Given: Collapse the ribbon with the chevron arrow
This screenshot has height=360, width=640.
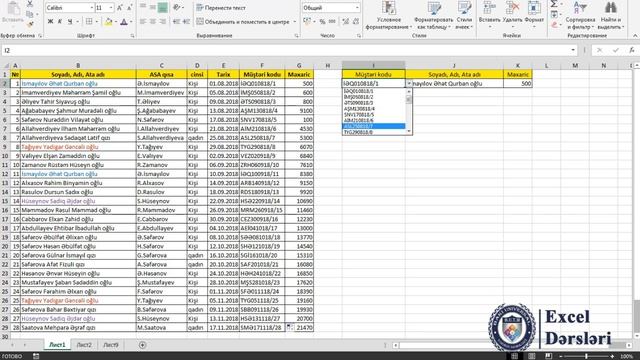Looking at the screenshot, I should coord(635,36).
